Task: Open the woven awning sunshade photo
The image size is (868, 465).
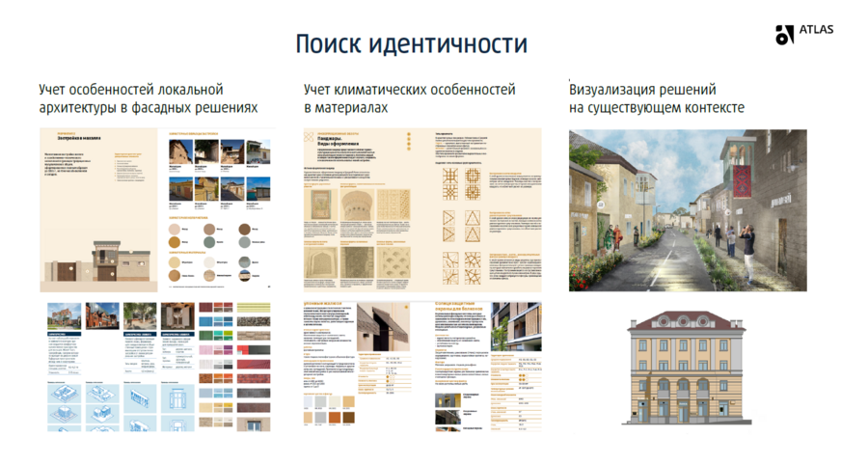Action: pyautogui.click(x=382, y=327)
